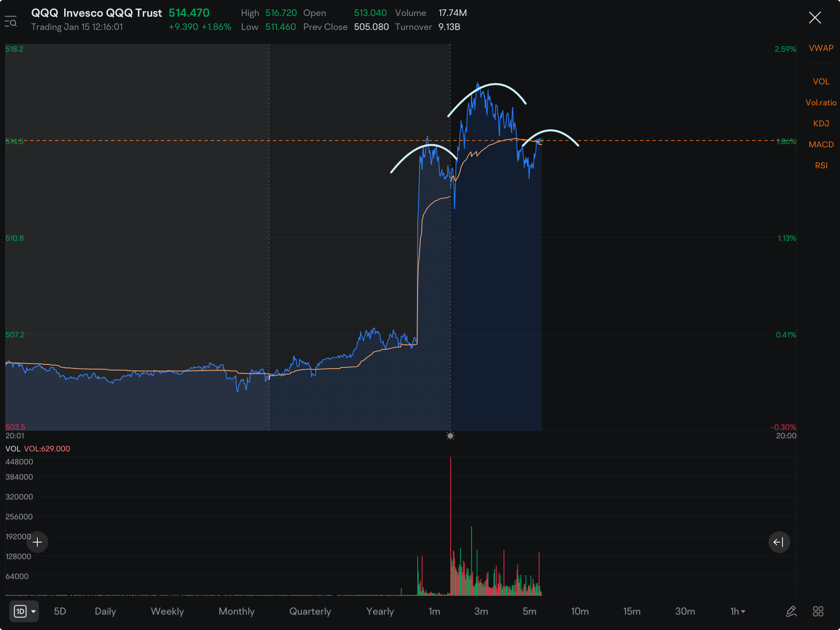
Task: Toggle the MACD indicator
Action: (x=821, y=145)
